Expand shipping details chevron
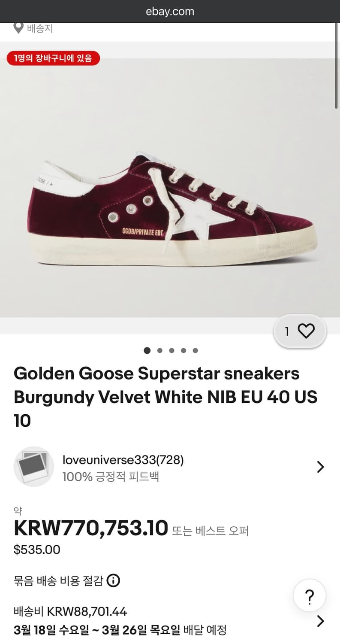 [x=320, y=621]
